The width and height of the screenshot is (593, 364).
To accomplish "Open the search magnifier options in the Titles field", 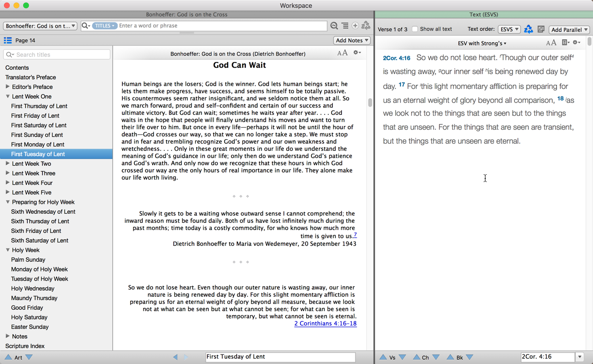I will [86, 26].
